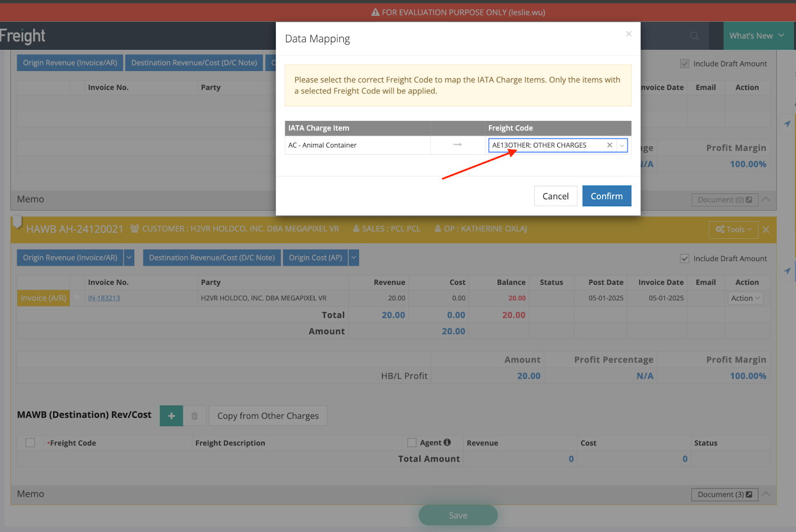Close the Data Mapping dialog
This screenshot has height=532, width=796.
pos(628,34)
